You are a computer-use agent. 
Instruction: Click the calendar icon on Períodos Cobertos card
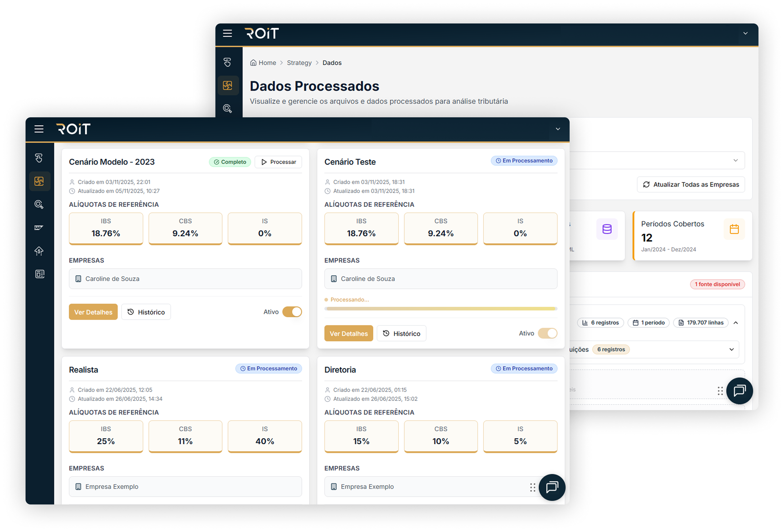pos(734,229)
